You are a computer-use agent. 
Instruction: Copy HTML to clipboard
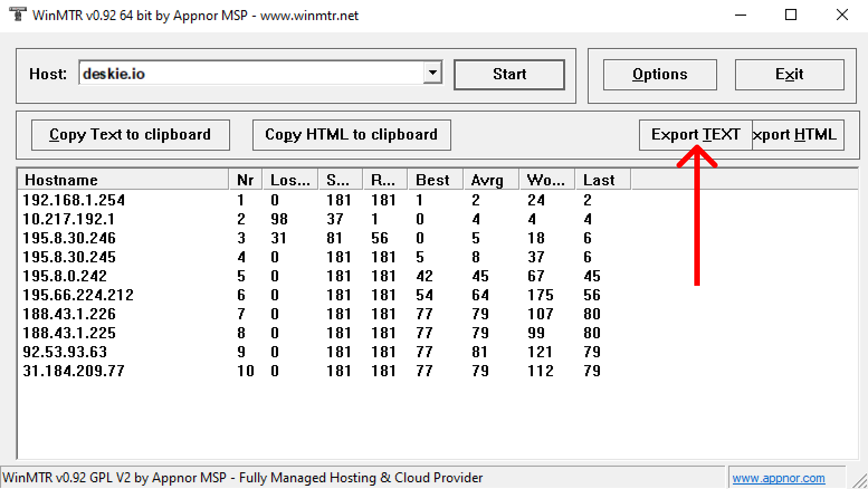point(351,135)
